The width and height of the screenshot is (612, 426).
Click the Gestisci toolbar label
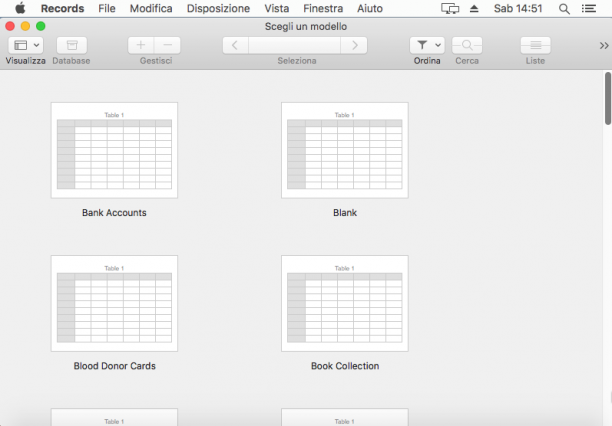pos(156,61)
